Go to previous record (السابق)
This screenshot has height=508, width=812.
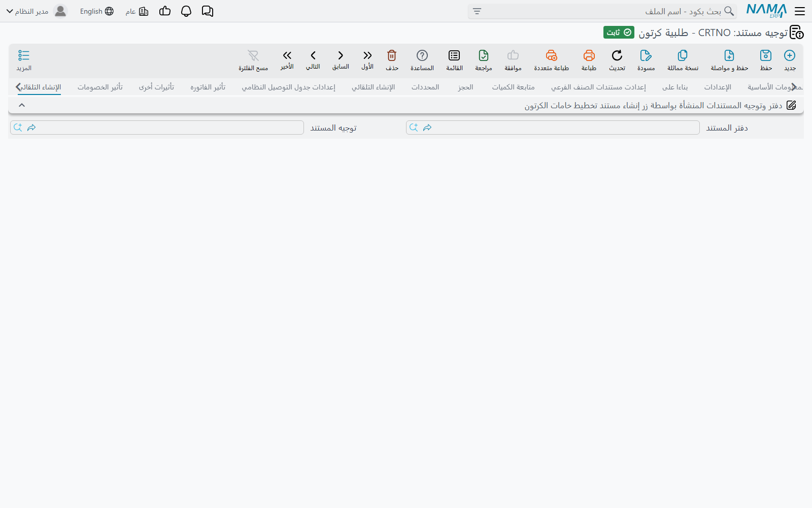click(x=341, y=60)
